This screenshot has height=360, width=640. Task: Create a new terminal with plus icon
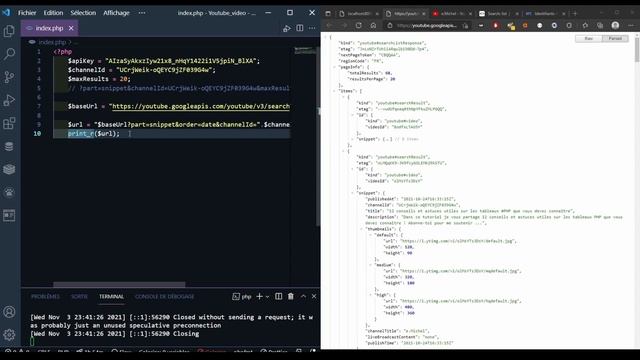tap(259, 296)
